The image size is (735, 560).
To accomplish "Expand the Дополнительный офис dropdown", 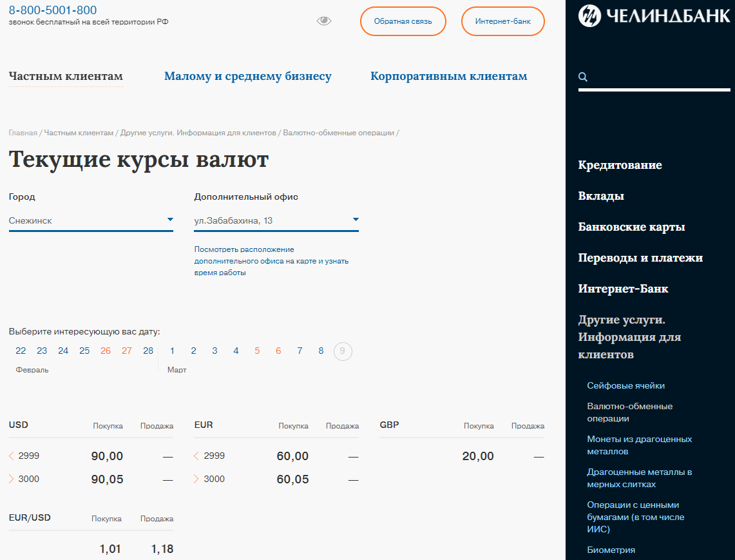I will [x=276, y=220].
